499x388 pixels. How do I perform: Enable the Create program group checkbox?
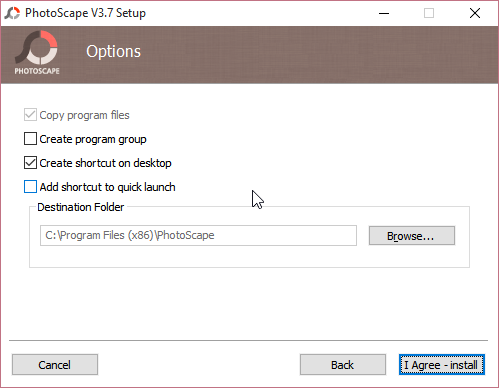(x=30, y=139)
